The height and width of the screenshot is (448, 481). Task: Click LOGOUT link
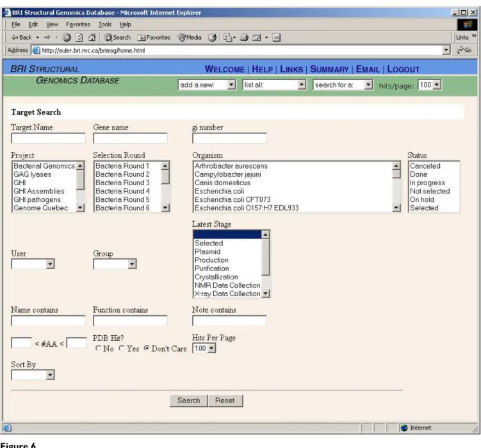coord(403,69)
